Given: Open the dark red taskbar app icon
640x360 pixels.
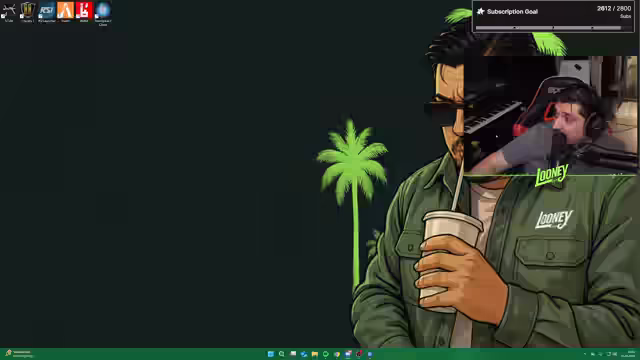Looking at the screenshot, I should 359,354.
